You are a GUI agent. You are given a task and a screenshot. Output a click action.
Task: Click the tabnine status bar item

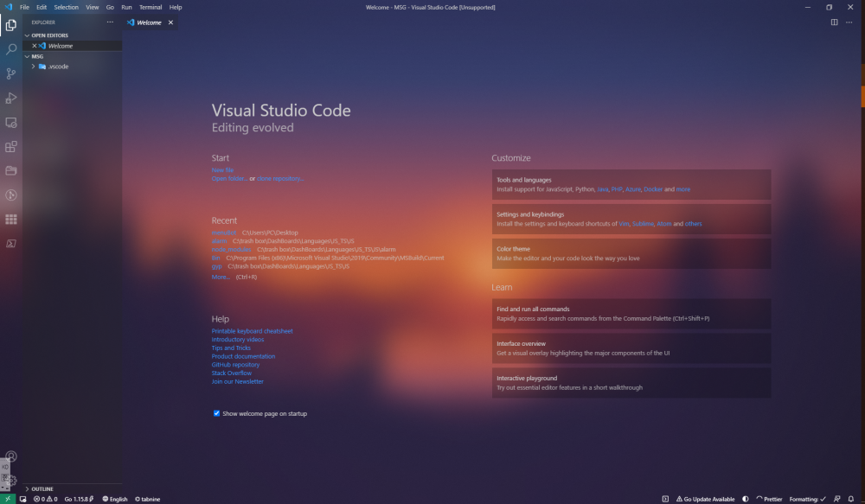click(x=147, y=499)
